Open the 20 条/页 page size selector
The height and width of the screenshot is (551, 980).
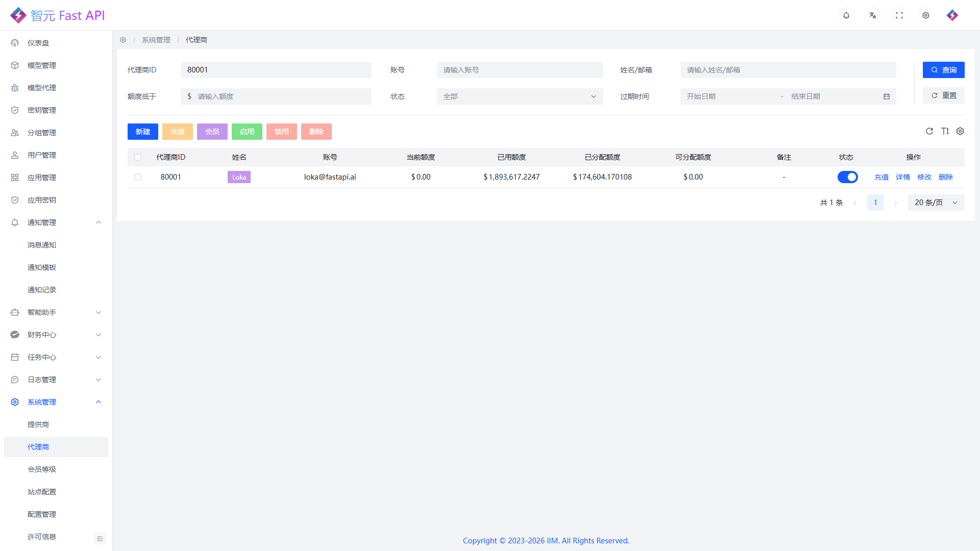[x=936, y=203]
